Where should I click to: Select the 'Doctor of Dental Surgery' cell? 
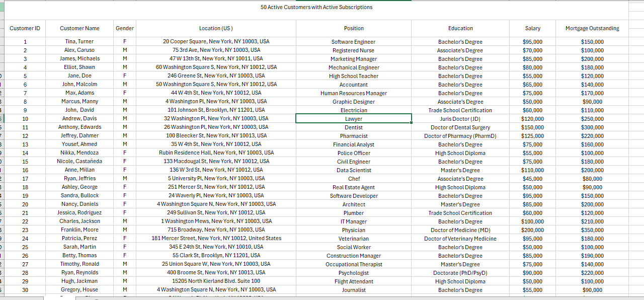[x=460, y=127]
